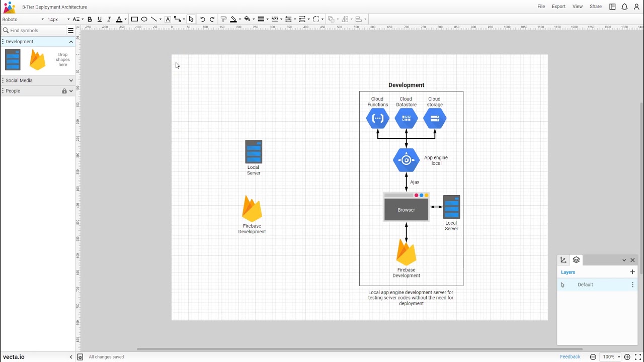Switch to the layers tab icon
Viewport: 644px width, 362px height.
577,260
